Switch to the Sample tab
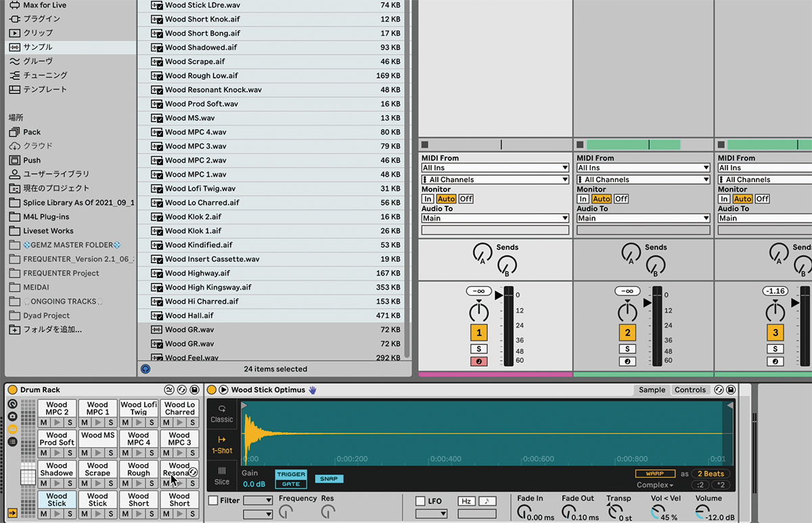The width and height of the screenshot is (812, 523). (652, 390)
